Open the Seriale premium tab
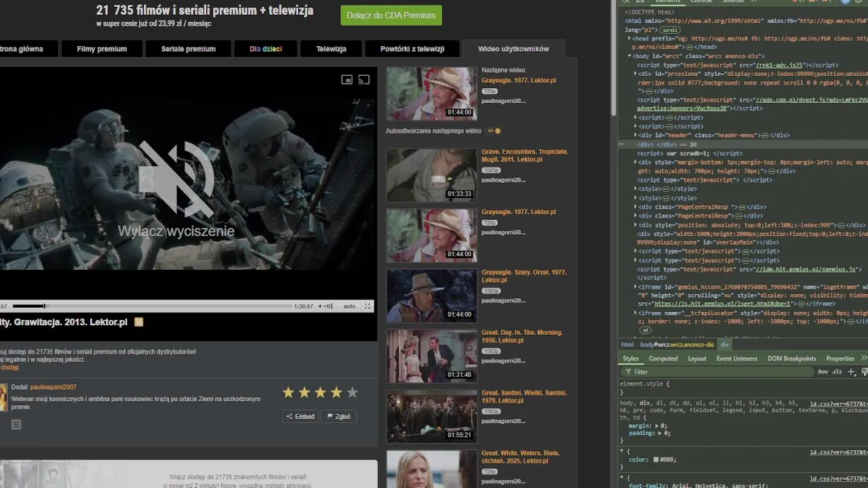 [x=189, y=49]
